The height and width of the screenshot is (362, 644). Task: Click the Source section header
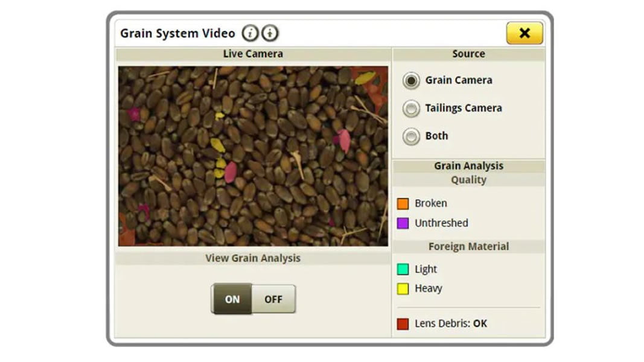(468, 54)
